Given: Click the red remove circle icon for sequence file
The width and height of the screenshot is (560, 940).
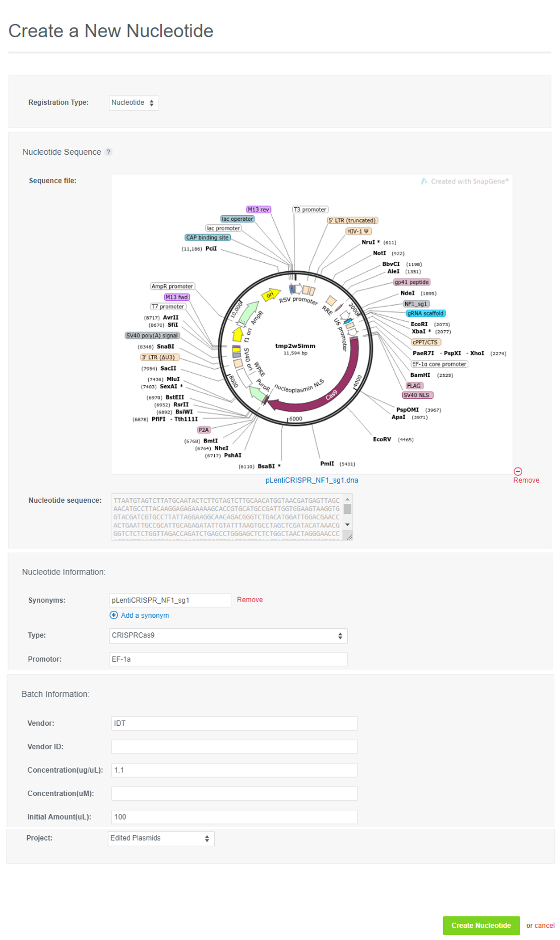Looking at the screenshot, I should (518, 472).
